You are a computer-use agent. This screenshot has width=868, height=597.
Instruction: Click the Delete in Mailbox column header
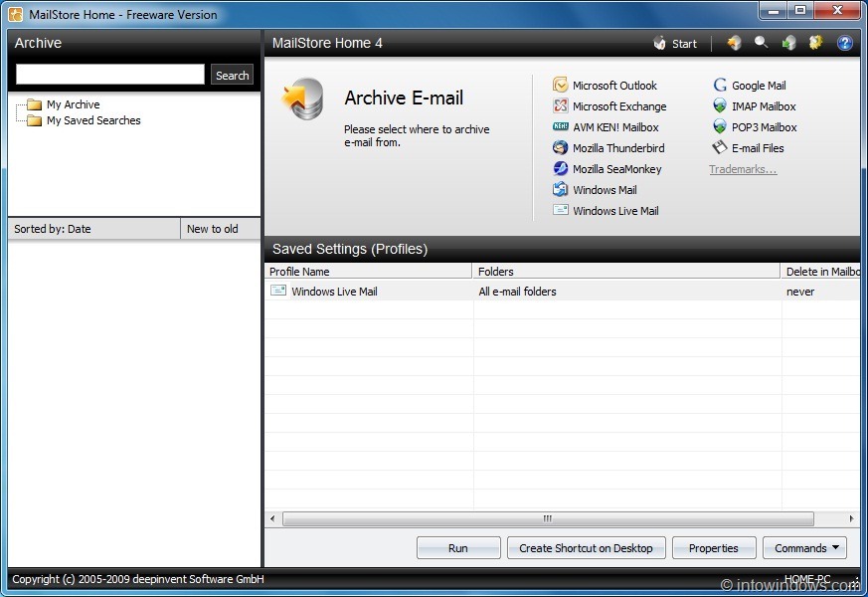820,272
